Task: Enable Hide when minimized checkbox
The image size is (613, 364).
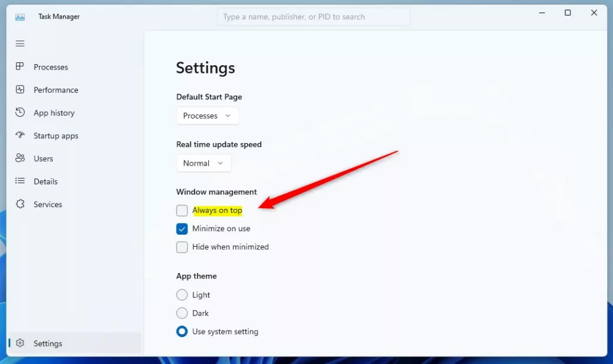Action: (182, 247)
